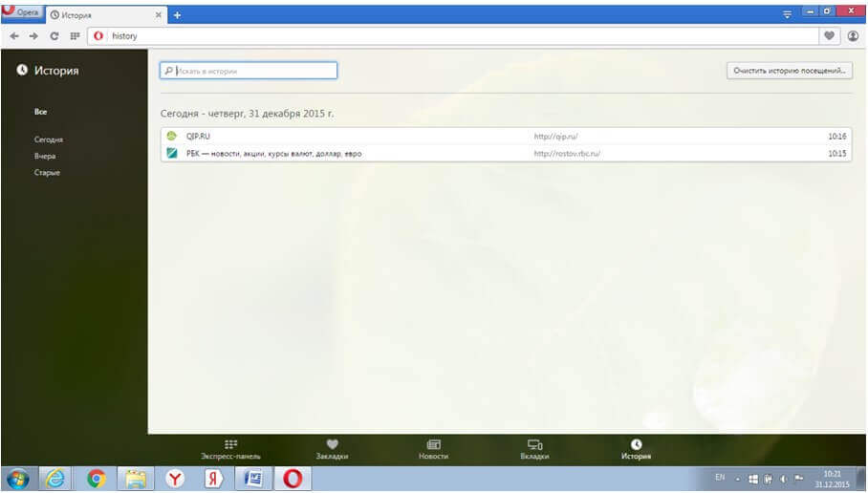Select Все filter in sidebar
Image resolution: width=868 pixels, height=493 pixels.
[41, 112]
